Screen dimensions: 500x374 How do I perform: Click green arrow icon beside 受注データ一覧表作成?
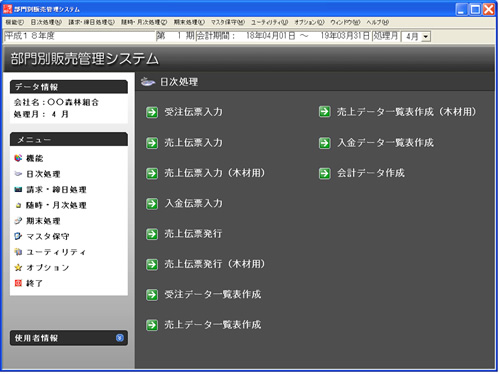pos(152,295)
